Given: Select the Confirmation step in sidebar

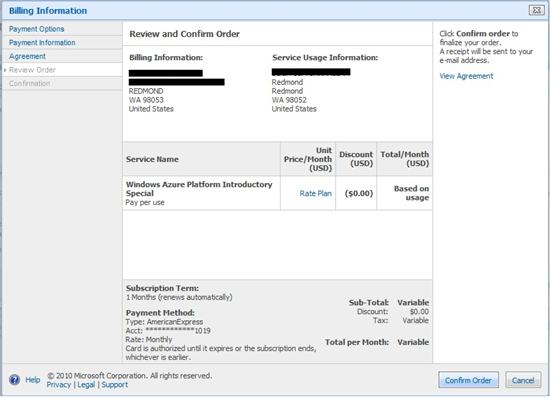Looking at the screenshot, I should point(29,83).
